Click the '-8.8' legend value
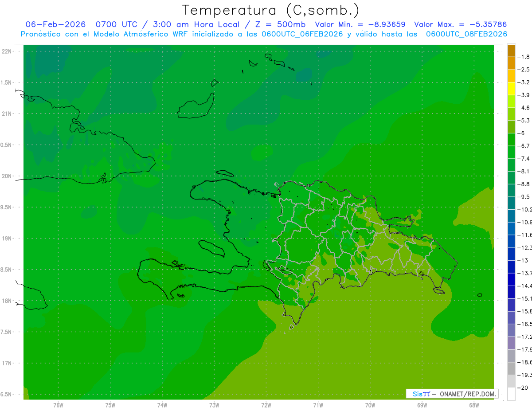 pyautogui.click(x=524, y=184)
